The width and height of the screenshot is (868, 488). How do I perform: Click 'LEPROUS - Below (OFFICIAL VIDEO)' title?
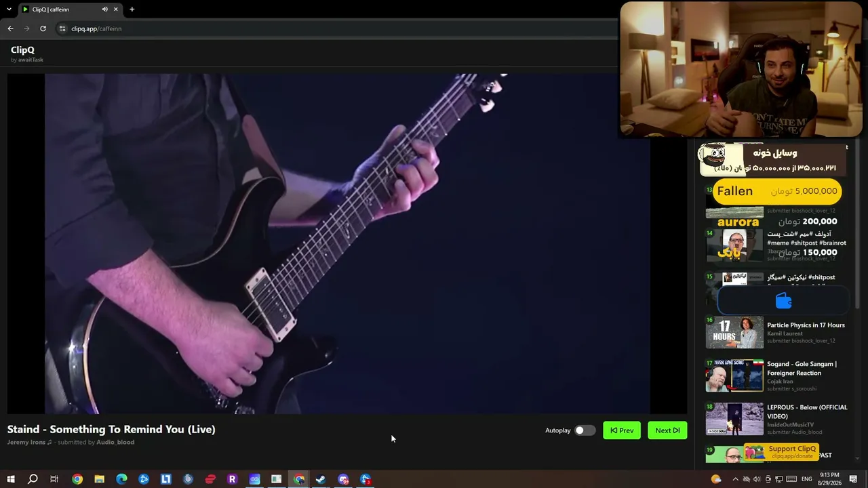(807, 411)
